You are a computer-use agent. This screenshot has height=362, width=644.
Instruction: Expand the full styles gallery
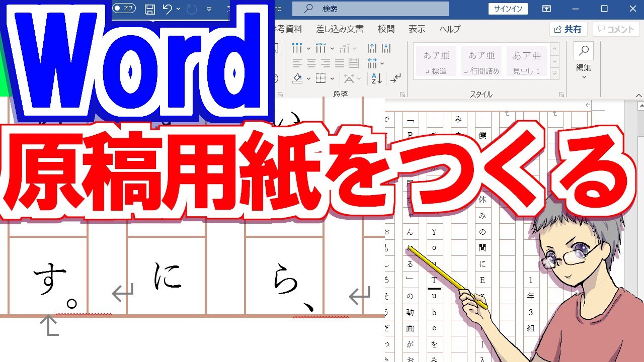555,73
